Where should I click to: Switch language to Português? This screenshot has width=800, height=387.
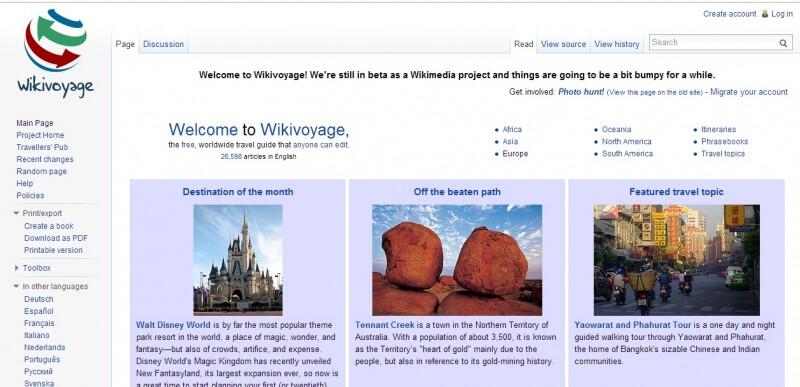[42, 359]
